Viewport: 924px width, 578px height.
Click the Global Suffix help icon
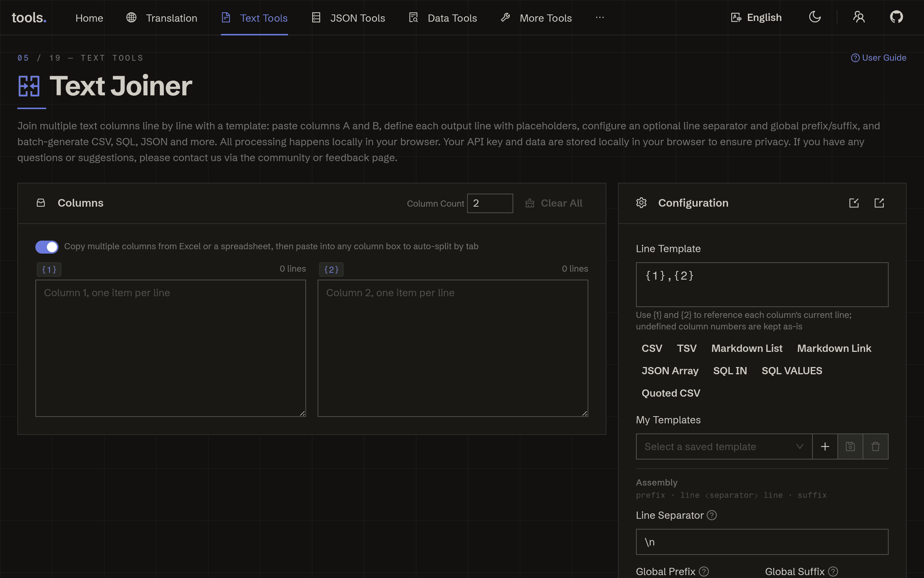(833, 571)
